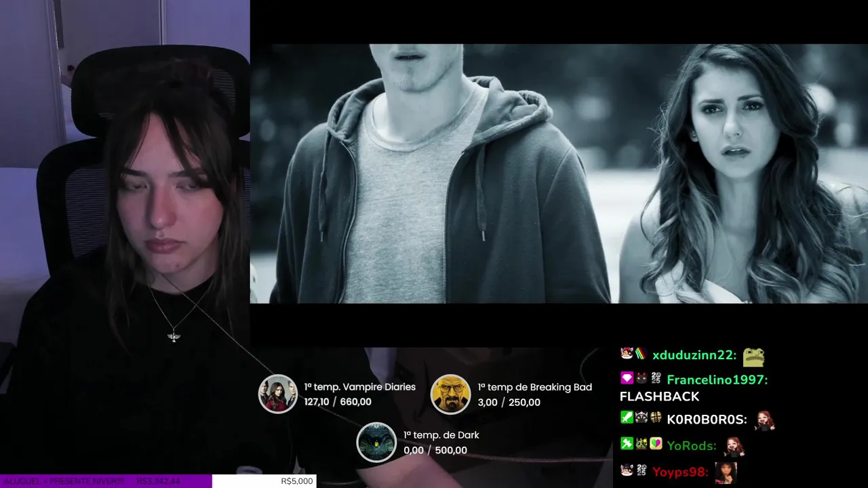
Task: Select the '1ª temp. Vampire Diaries' goal title
Action: (359, 387)
